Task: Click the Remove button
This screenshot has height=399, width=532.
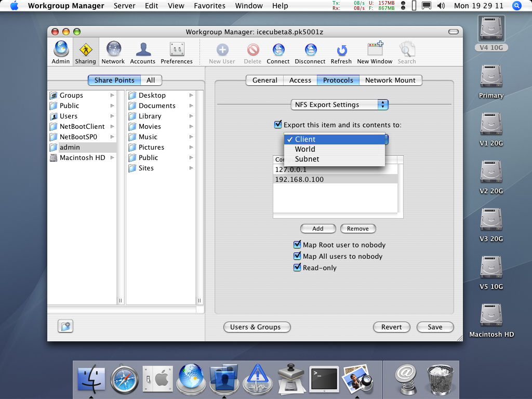Action: point(358,229)
